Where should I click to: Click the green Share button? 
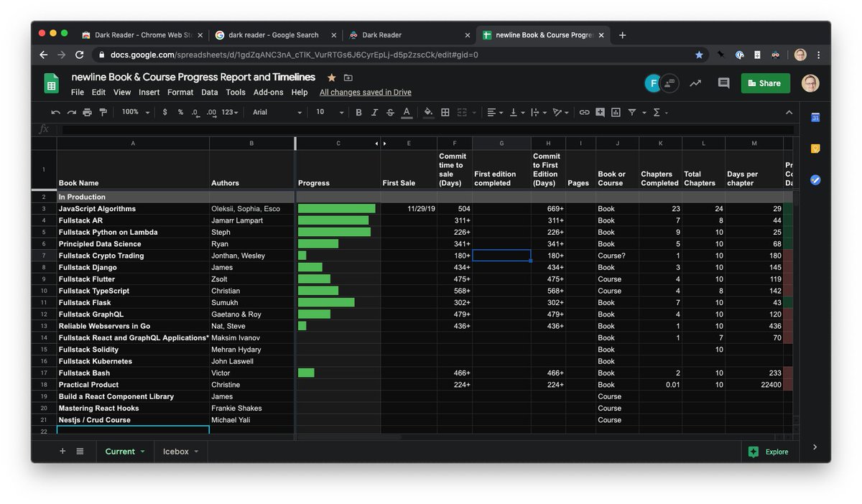pyautogui.click(x=765, y=83)
